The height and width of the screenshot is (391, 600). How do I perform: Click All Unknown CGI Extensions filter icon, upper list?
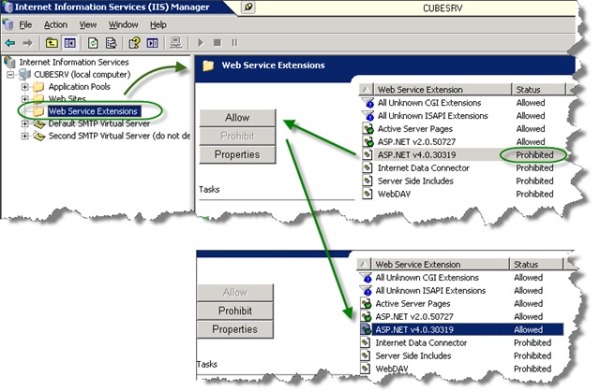tap(368, 103)
